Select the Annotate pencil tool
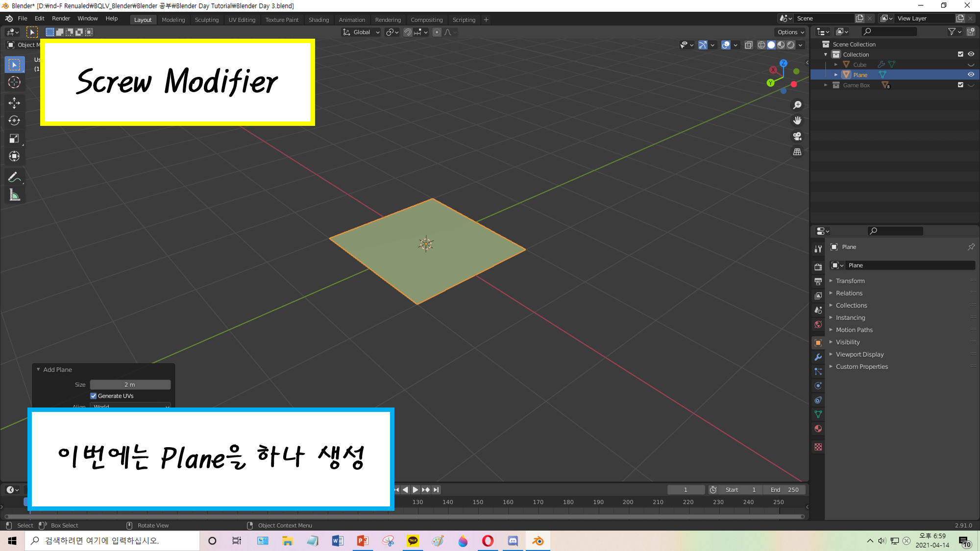Viewport: 980px width, 551px height. tap(14, 177)
